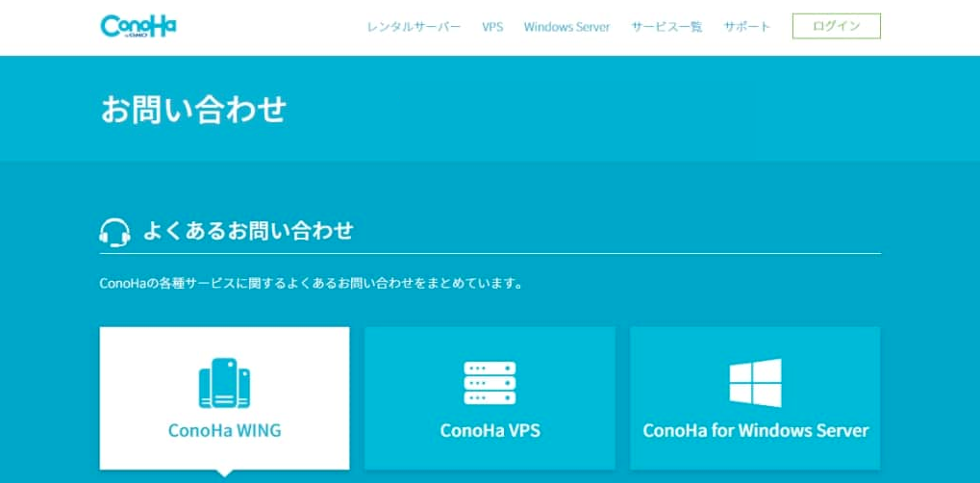
Task: Click the ConoHa logo
Action: pos(138,26)
